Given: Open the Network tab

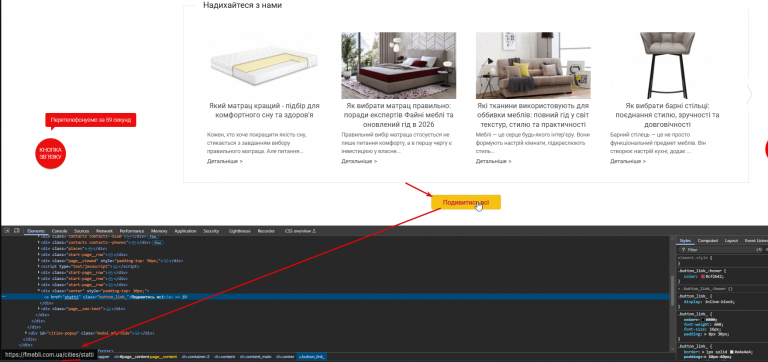Looking at the screenshot, I should coord(104,231).
